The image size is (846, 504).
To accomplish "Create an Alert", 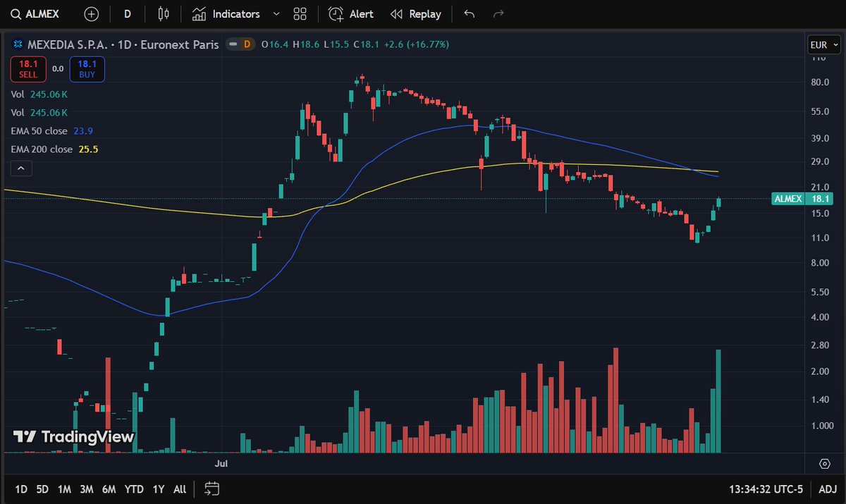I will 351,14.
